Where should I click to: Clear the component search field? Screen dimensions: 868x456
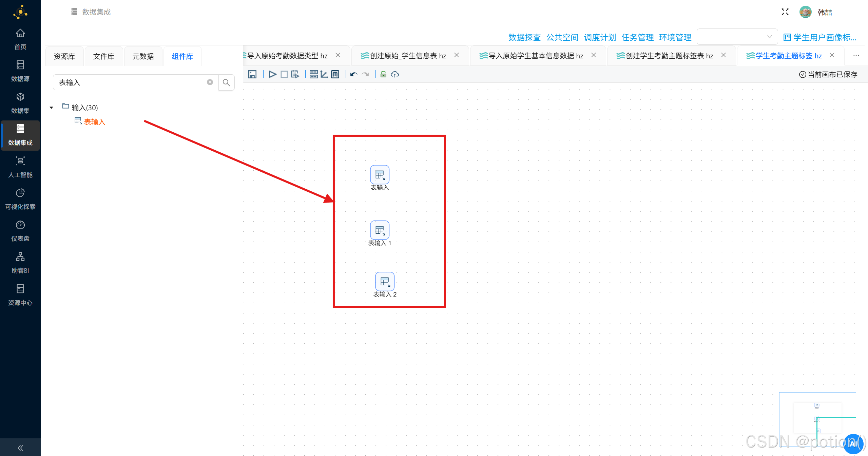coord(210,82)
